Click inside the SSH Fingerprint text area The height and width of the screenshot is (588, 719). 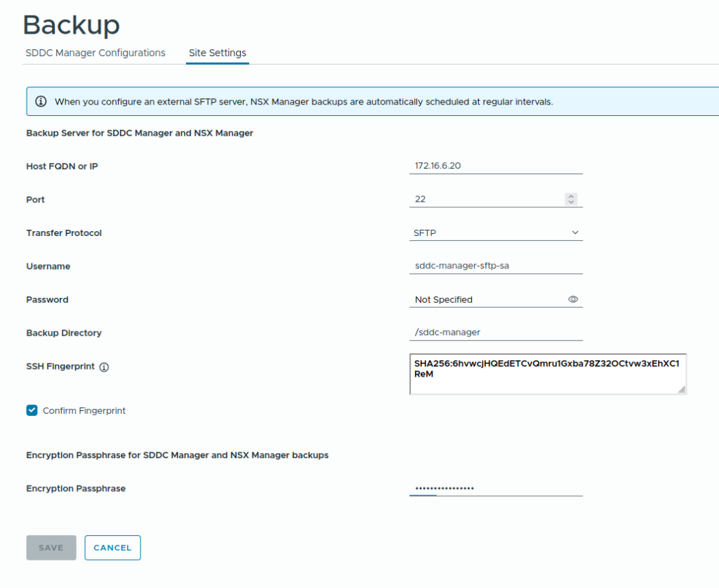(x=547, y=374)
